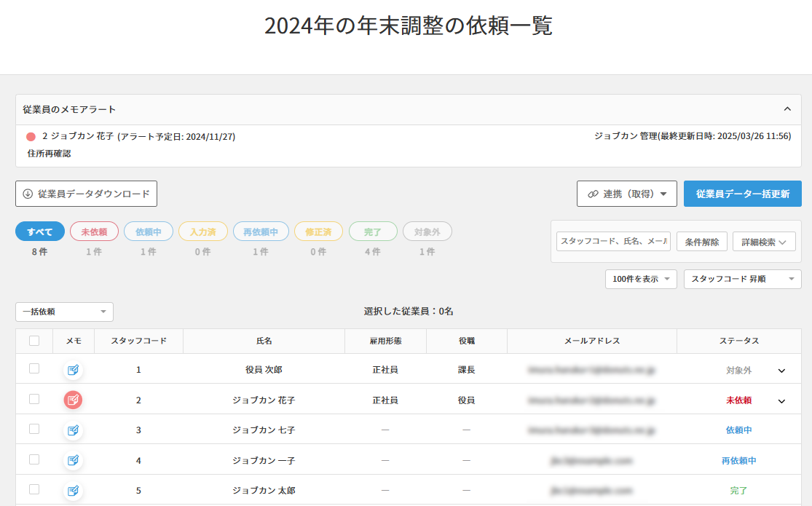Click the 8 件 count under すべて

tap(40, 252)
